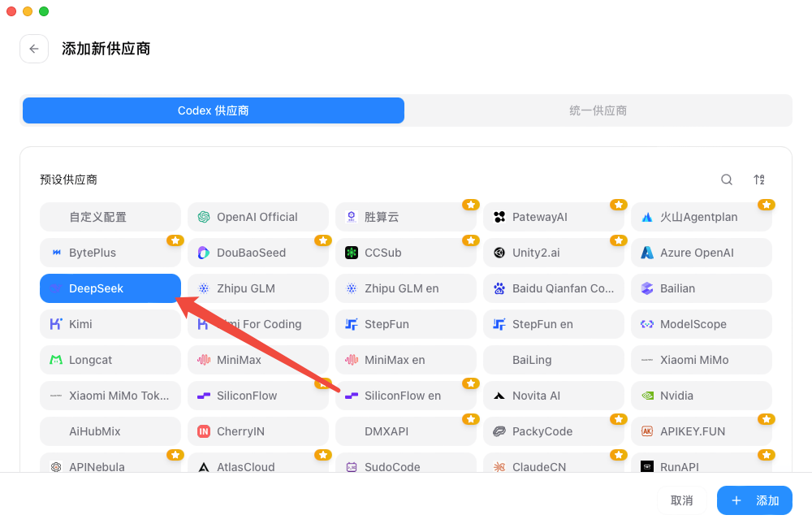The width and height of the screenshot is (812, 528).
Task: Click the sort order icon
Action: [x=758, y=180]
